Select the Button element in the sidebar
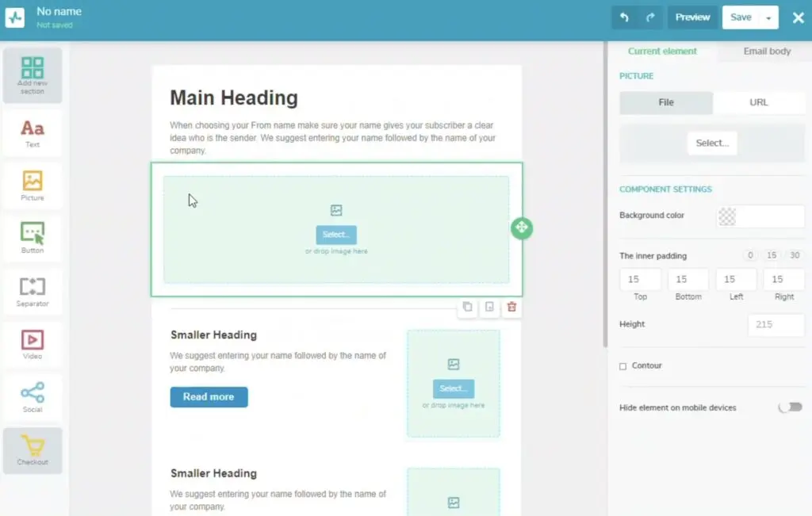The height and width of the screenshot is (516, 812). [x=33, y=238]
